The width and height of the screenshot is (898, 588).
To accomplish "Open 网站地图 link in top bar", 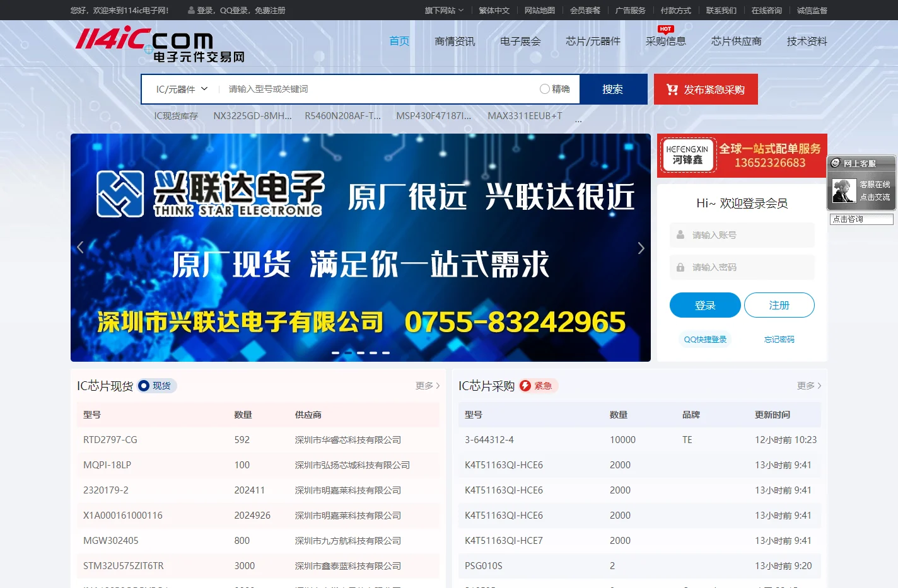I will [540, 11].
